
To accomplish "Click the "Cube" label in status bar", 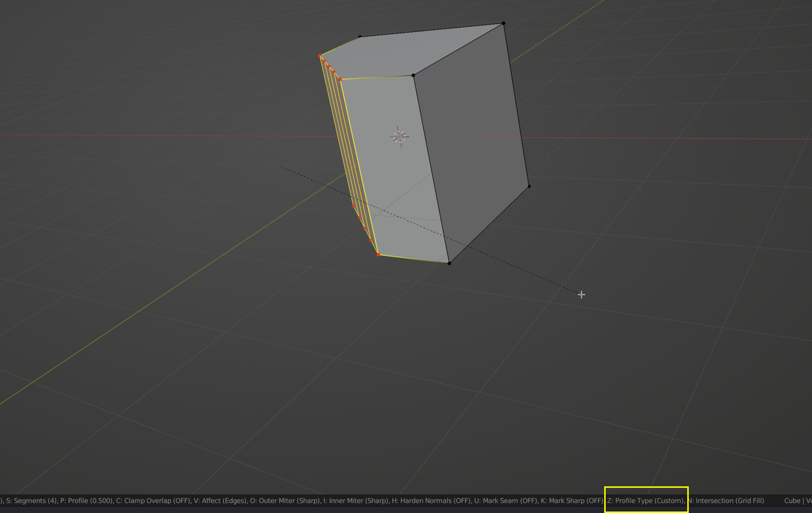I will [792, 501].
